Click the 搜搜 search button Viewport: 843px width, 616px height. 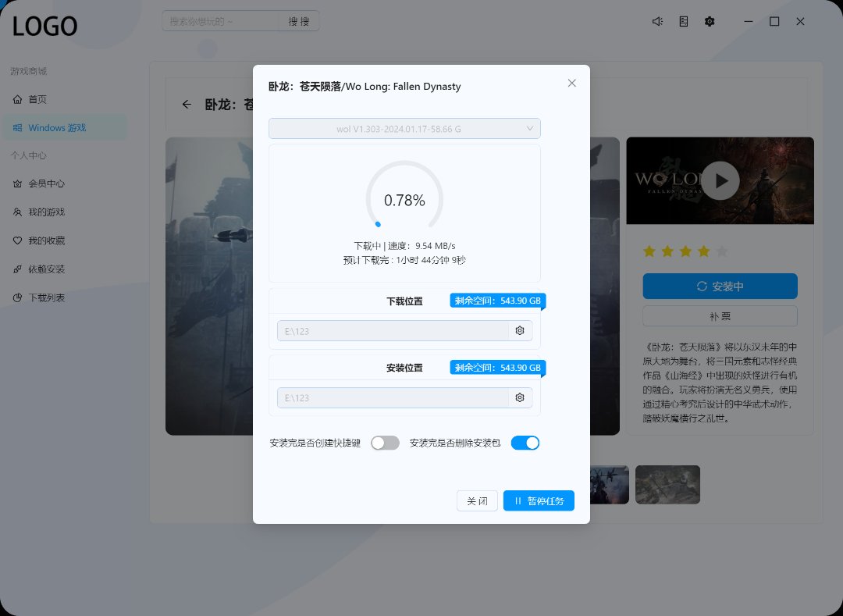pyautogui.click(x=299, y=21)
